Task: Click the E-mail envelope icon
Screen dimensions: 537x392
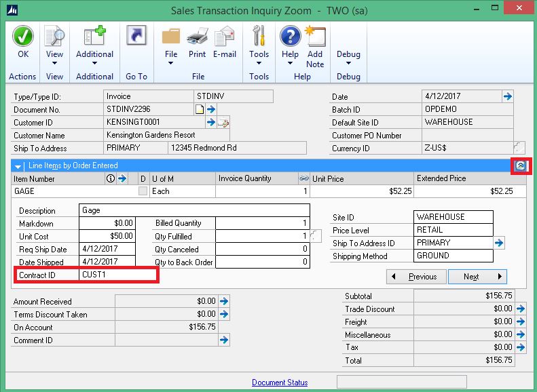Action: 224,36
